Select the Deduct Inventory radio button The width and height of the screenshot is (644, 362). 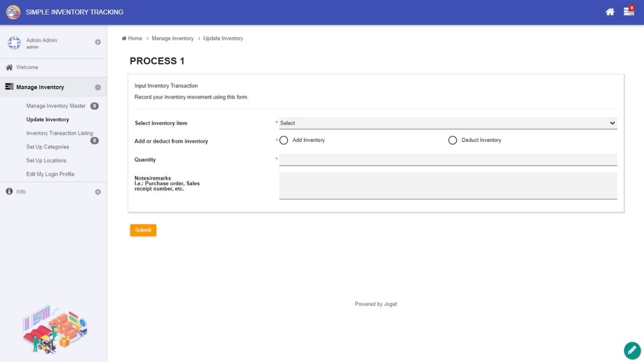(452, 140)
